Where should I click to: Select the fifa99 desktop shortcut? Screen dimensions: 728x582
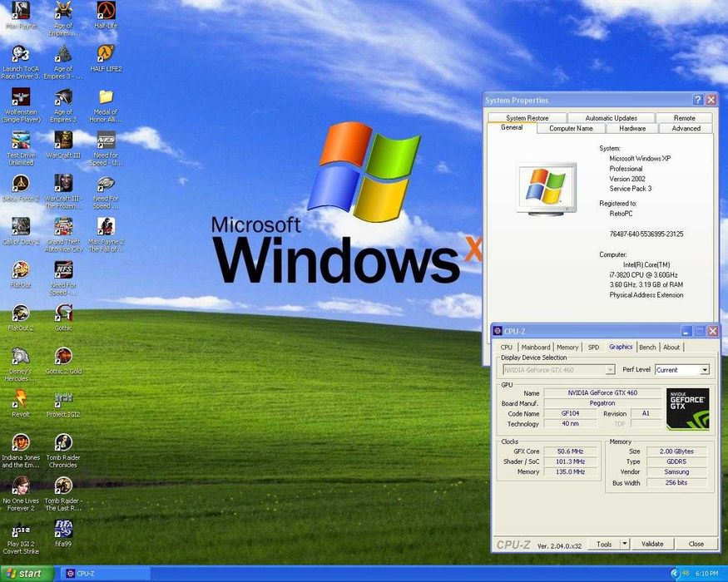click(63, 534)
